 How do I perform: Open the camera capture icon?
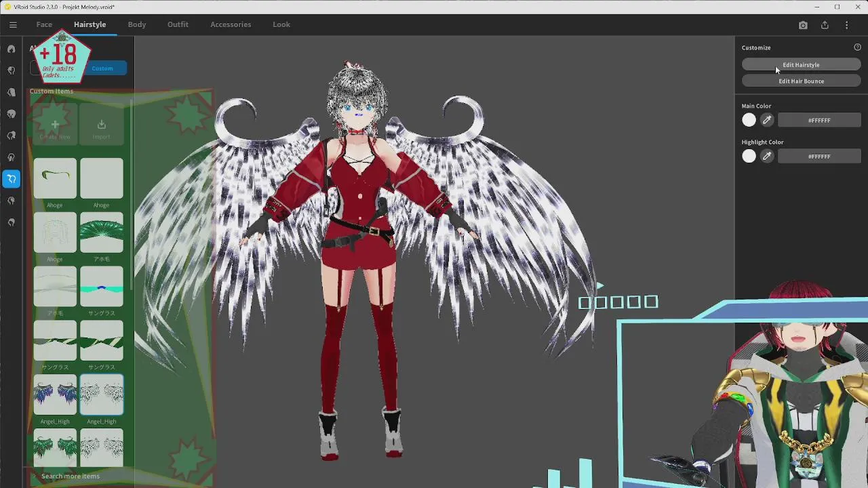click(x=803, y=25)
